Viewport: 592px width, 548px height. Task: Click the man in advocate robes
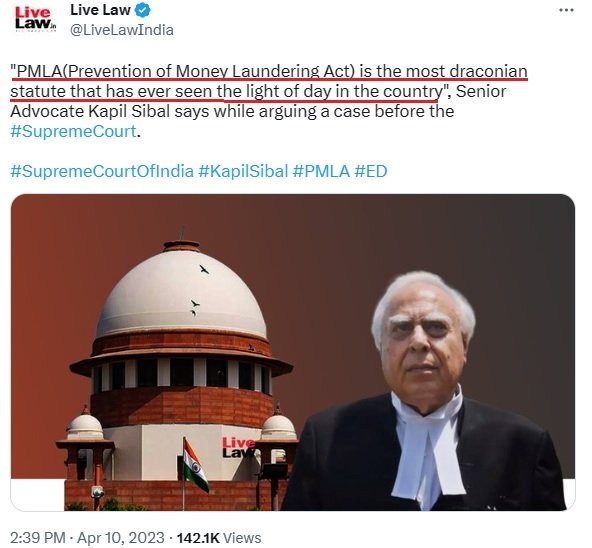[x=427, y=391]
